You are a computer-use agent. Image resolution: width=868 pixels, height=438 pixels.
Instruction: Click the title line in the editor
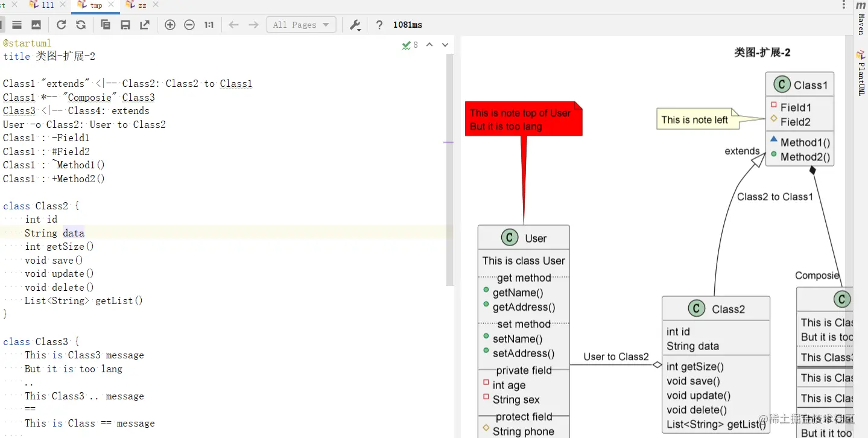49,56
